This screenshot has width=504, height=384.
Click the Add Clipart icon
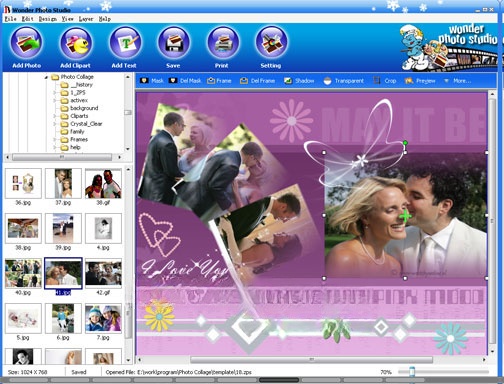(x=76, y=43)
